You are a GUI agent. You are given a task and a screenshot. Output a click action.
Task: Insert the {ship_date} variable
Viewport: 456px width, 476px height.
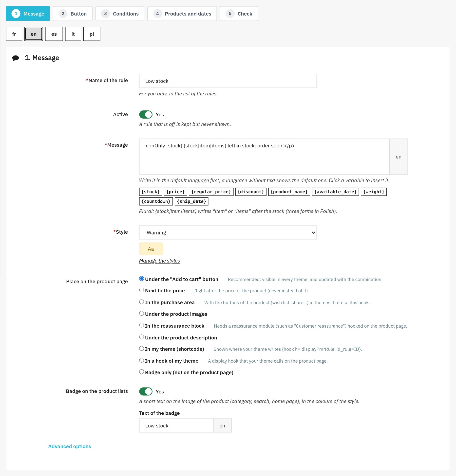pos(191,201)
